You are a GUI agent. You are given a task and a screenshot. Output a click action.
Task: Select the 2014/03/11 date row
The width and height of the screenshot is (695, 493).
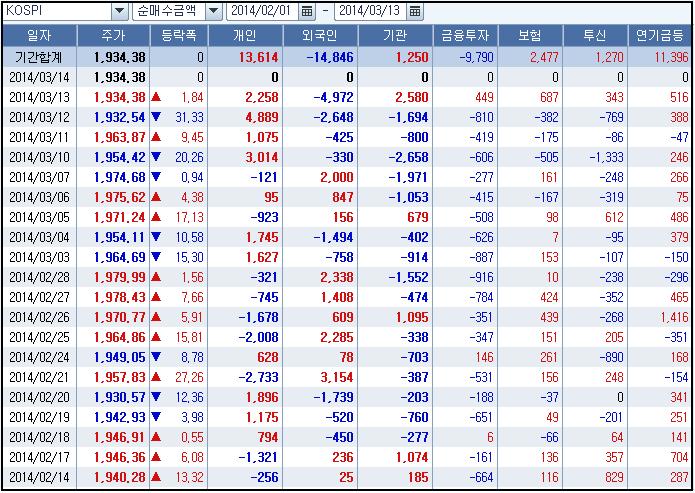coord(39,137)
